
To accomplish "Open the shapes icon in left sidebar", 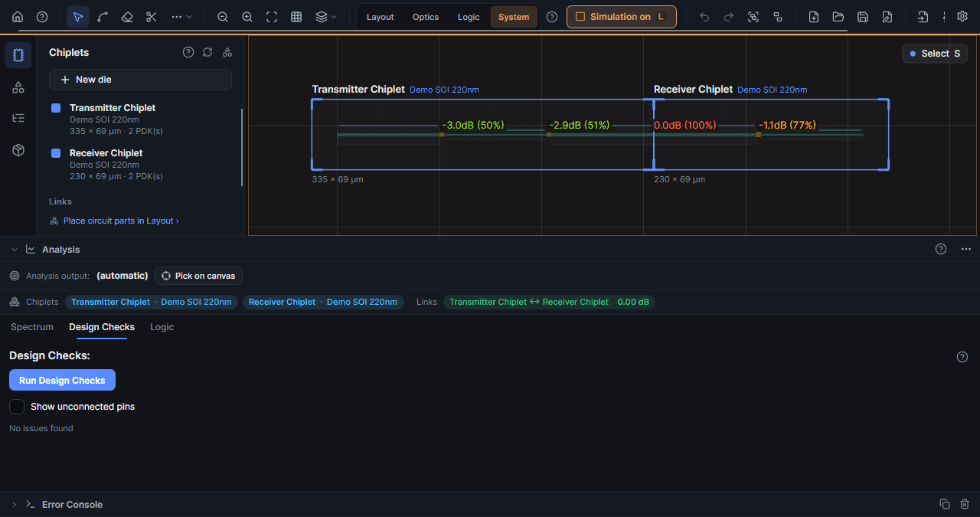I will pyautogui.click(x=18, y=87).
